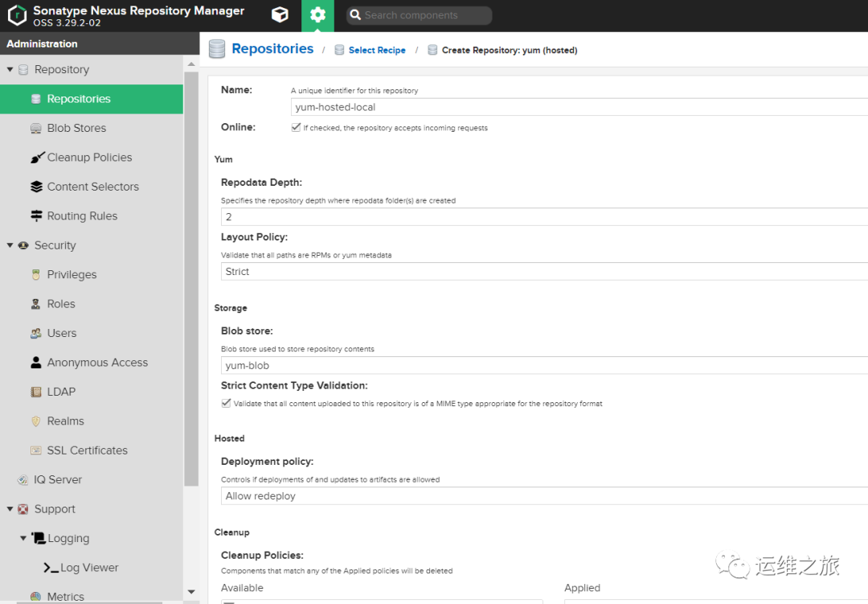Open the Deployment policy combo box
The height and width of the screenshot is (604, 868).
coord(544,496)
